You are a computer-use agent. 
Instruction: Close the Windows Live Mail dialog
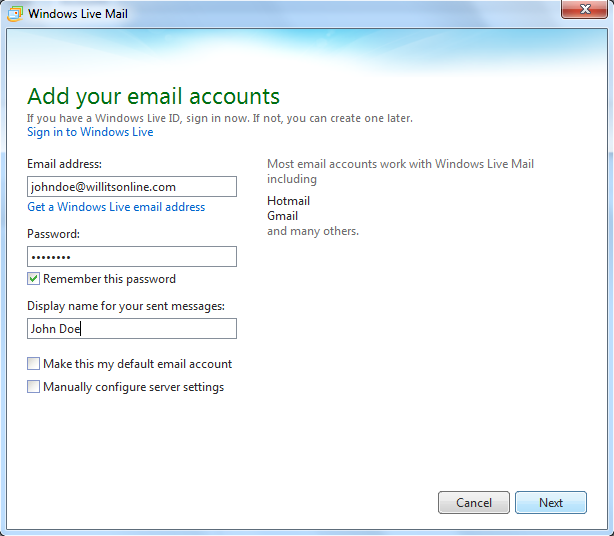(x=584, y=9)
